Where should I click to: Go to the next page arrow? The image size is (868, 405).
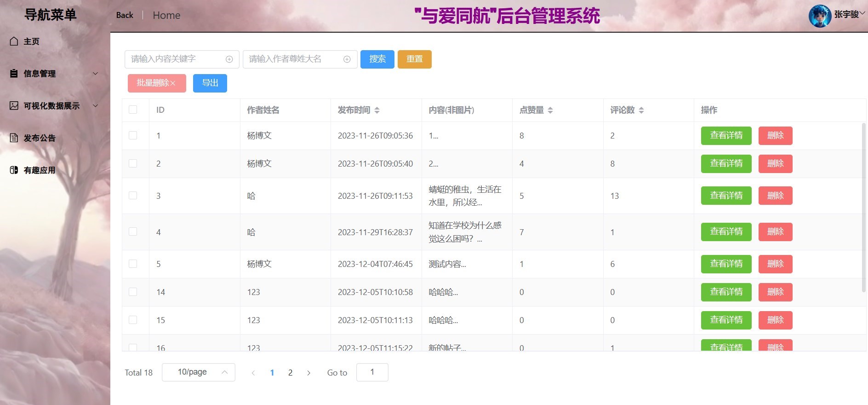(x=308, y=373)
